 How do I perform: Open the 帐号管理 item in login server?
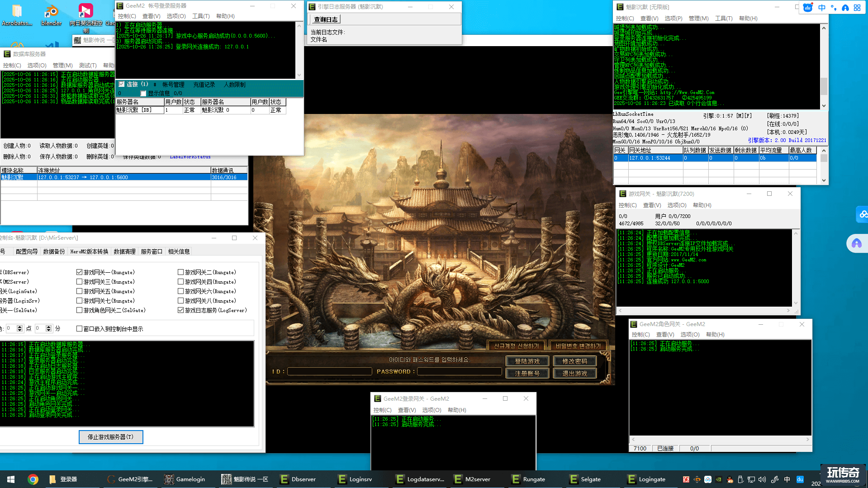tap(173, 85)
